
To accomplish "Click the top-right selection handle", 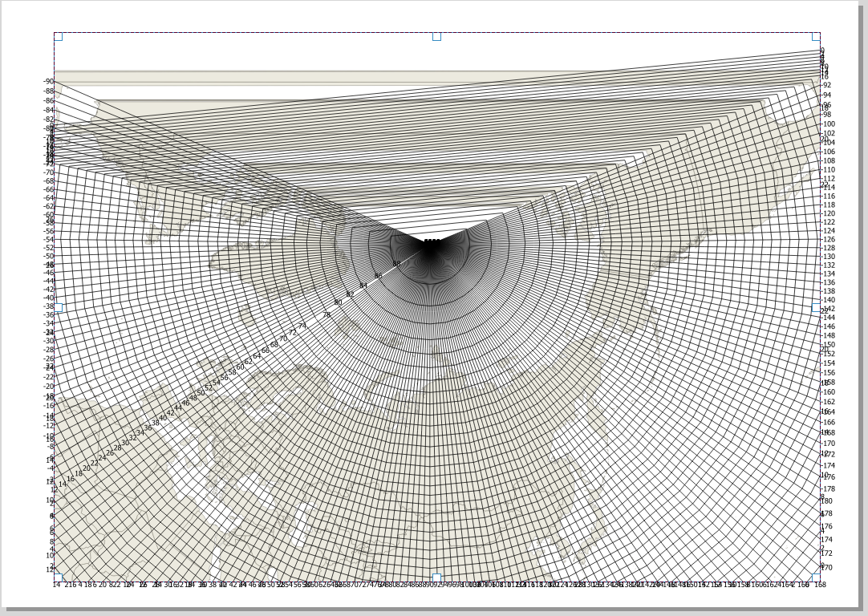I will (x=816, y=36).
